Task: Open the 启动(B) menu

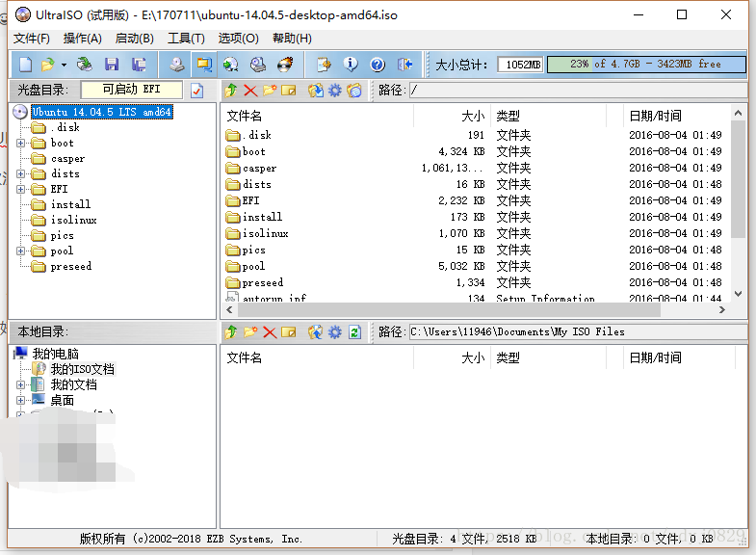Action: click(x=135, y=39)
